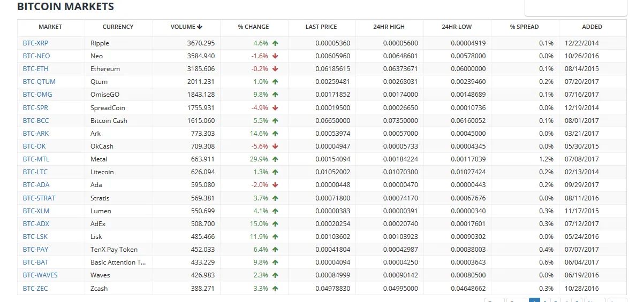Sort table by LAST PRICE column header
Image resolution: width=644 pixels, height=302 pixels.
(321, 27)
